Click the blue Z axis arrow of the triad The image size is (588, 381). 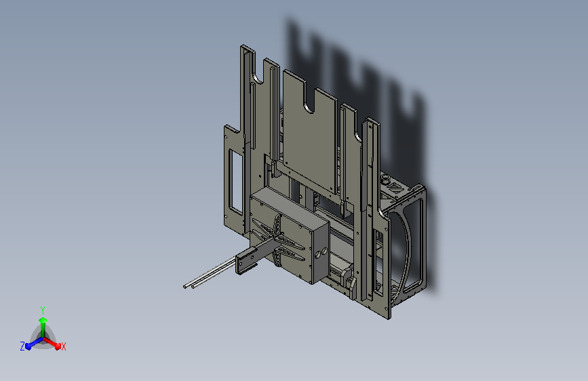33,344
